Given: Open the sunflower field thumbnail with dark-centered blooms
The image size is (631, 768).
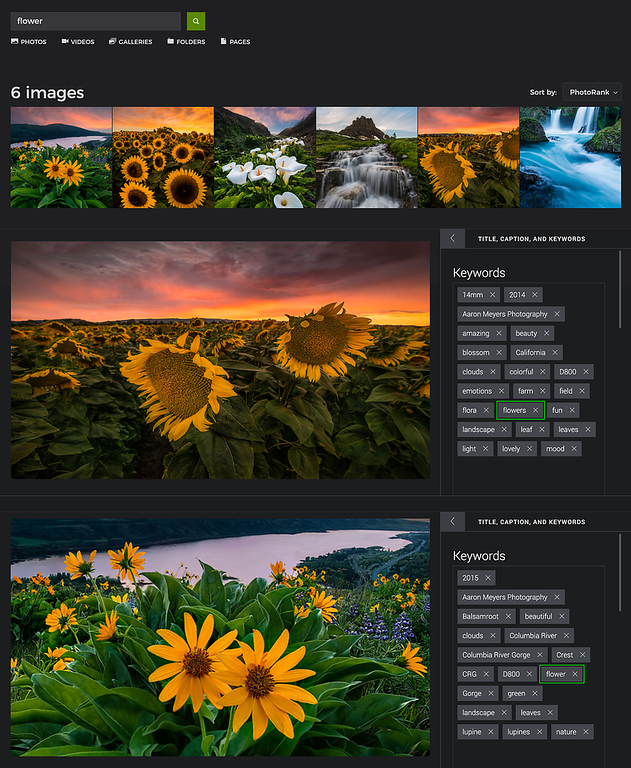Looking at the screenshot, I should coord(163,157).
